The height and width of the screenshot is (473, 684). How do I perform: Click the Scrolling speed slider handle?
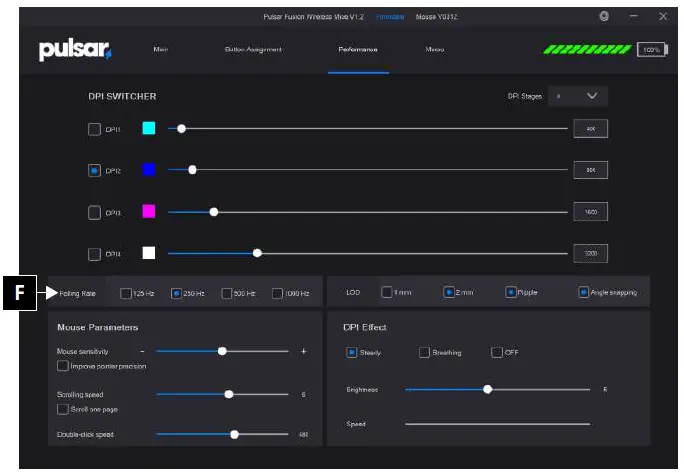pyautogui.click(x=229, y=394)
